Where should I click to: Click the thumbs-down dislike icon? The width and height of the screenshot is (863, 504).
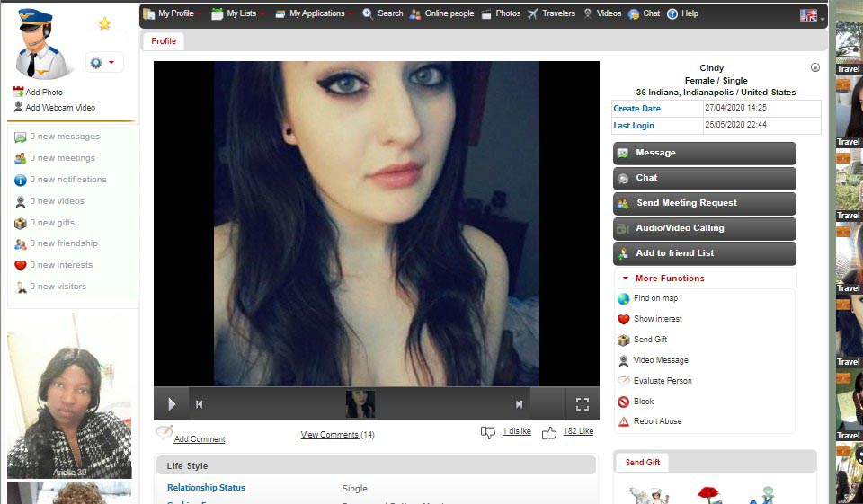coord(488,432)
